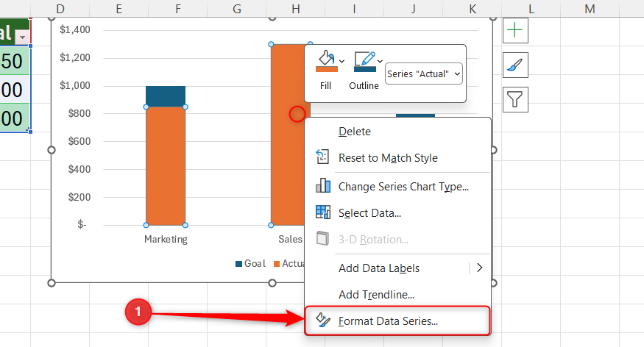Click the blue Outline color bar
This screenshot has width=644, height=347.
365,69
